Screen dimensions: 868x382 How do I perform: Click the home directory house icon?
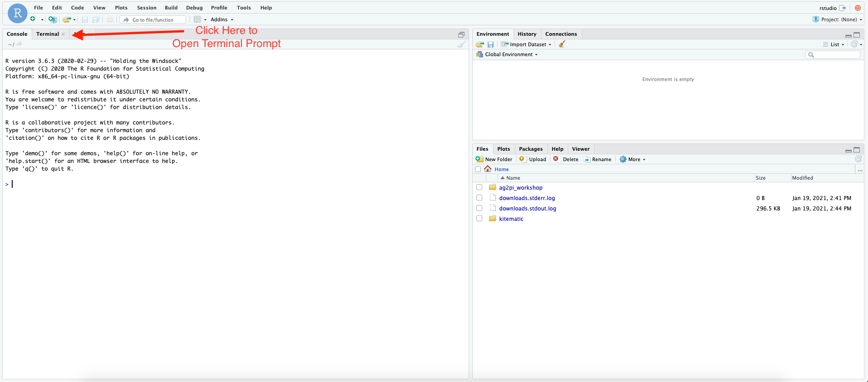pyautogui.click(x=488, y=169)
